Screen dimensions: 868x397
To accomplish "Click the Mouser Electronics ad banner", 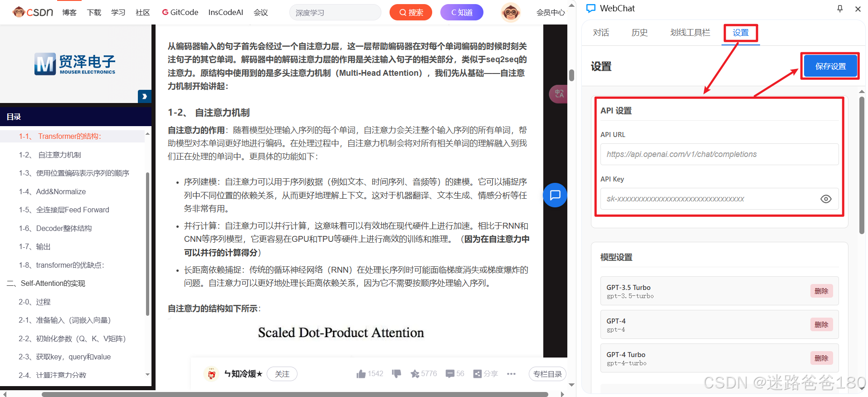I will point(75,64).
